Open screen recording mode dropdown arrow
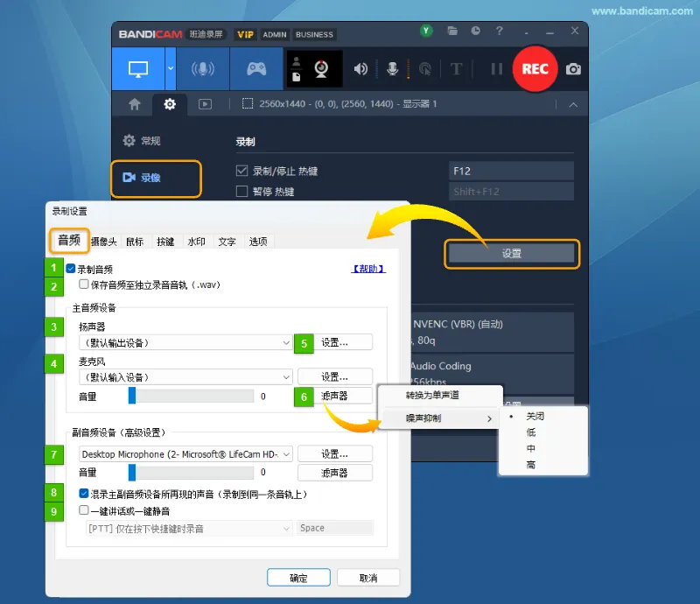 tap(171, 69)
